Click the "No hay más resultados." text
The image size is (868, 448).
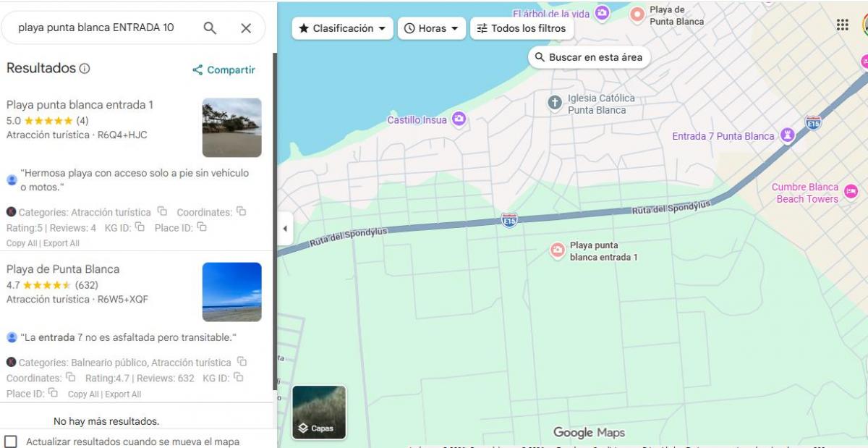point(106,421)
